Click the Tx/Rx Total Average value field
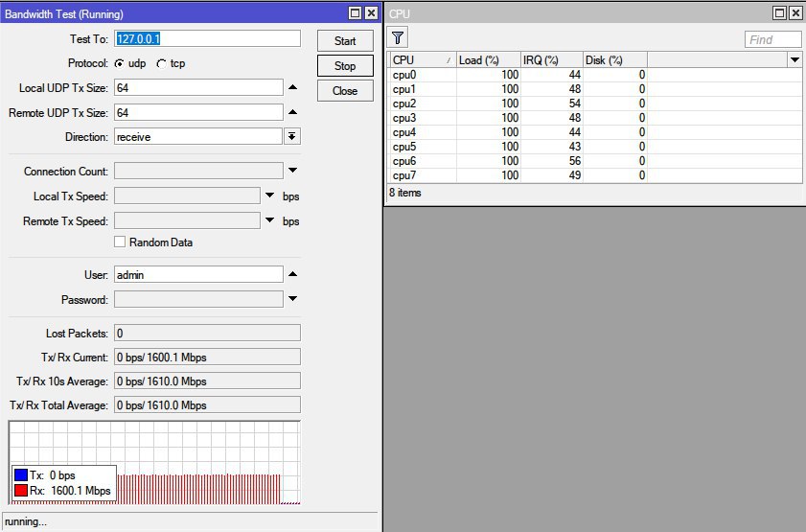 click(207, 405)
